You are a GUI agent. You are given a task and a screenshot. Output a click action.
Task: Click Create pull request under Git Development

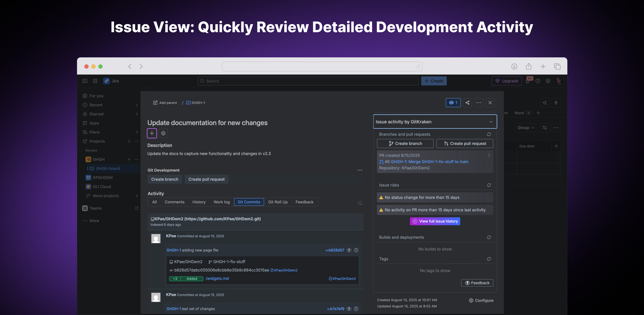click(x=206, y=179)
